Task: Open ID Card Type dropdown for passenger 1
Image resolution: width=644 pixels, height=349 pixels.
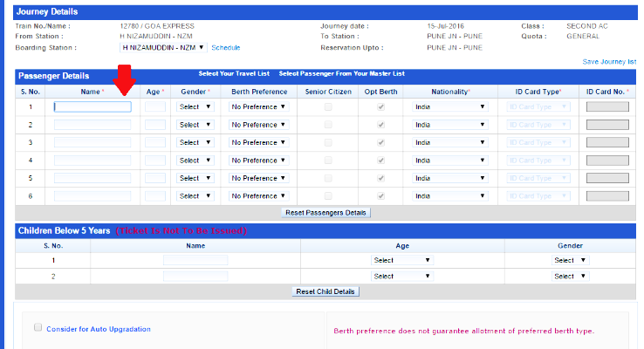Action: 538,107
